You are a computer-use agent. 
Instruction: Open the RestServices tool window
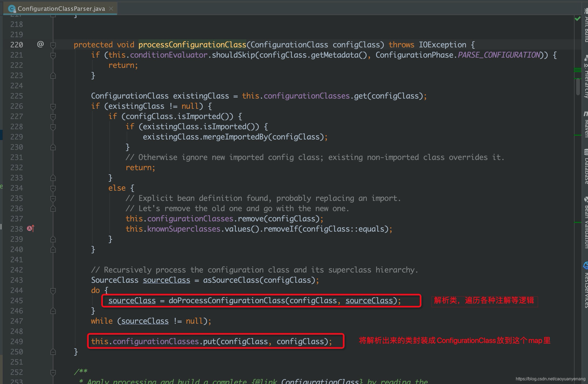(585, 285)
